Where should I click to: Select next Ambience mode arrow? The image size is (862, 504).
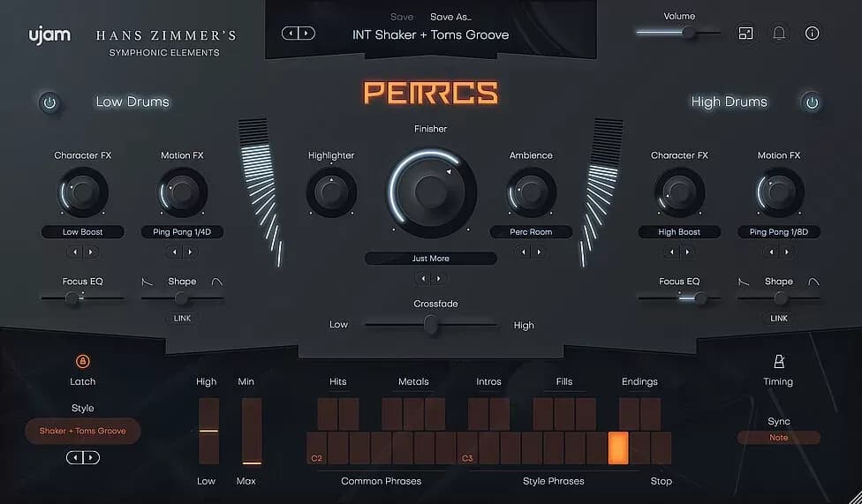point(539,252)
